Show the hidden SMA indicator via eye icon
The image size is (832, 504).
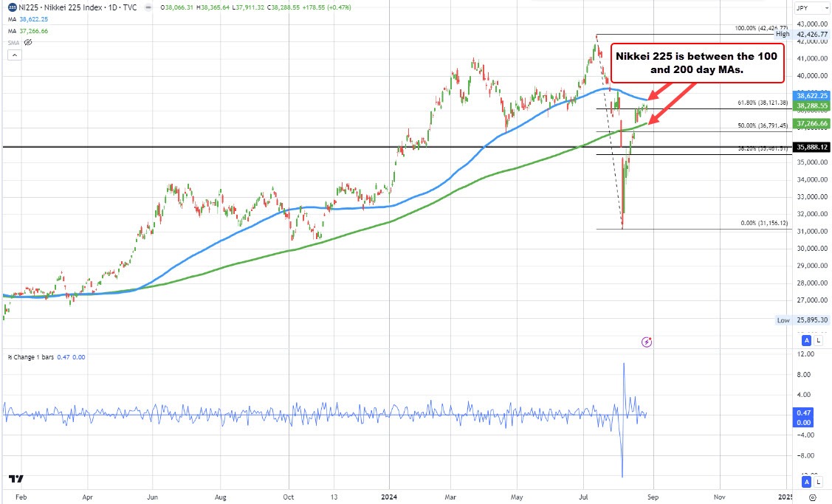(28, 43)
